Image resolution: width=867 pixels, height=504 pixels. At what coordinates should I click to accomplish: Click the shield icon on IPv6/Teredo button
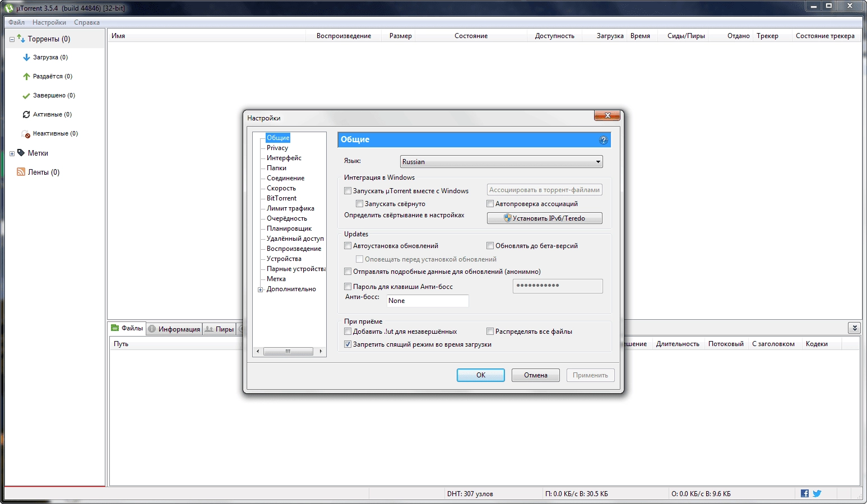(x=508, y=218)
